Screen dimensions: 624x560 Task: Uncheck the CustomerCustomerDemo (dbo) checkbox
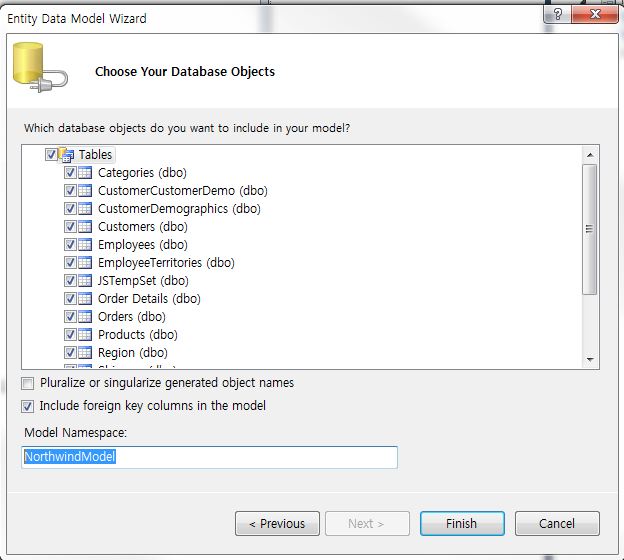[70, 191]
